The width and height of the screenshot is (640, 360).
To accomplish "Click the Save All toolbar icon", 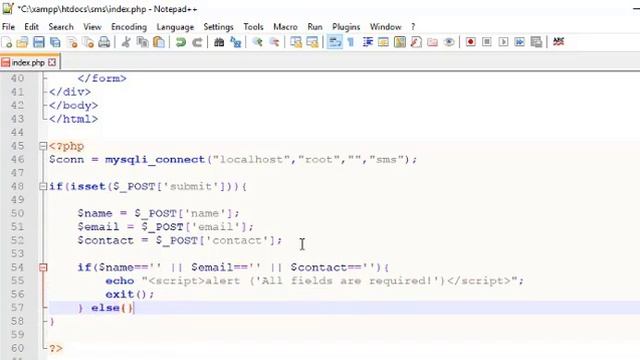I will pos(55,42).
